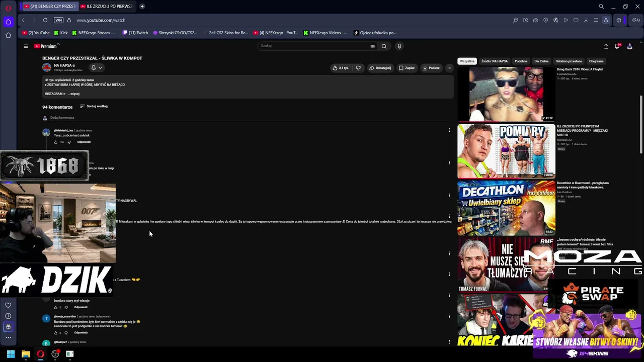Select the Ostatnio przesłane chip
This screenshot has height=362, width=644.
[x=569, y=61]
